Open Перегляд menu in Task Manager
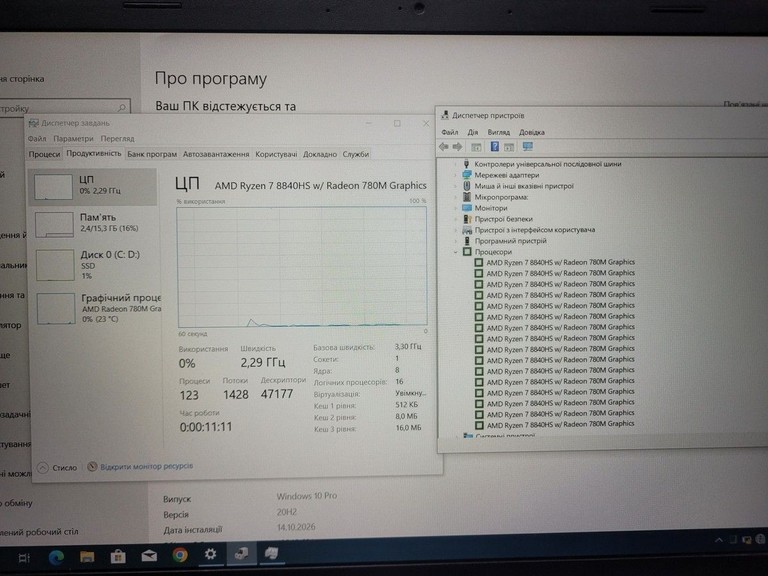Screen dimensions: 768x576 pos(118,139)
